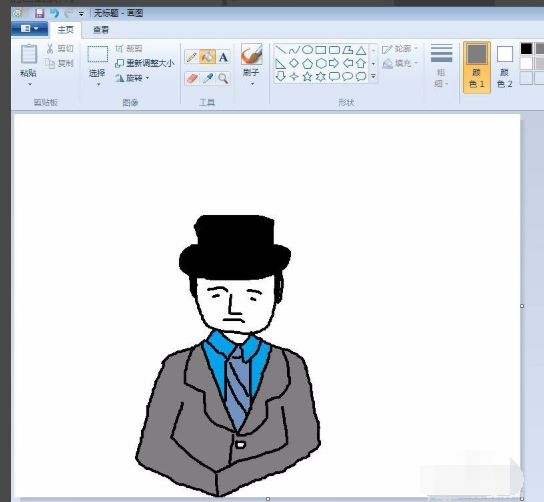The height and width of the screenshot is (502, 544).
Task: Open the Brushes dropdown arrow
Action: click(252, 84)
